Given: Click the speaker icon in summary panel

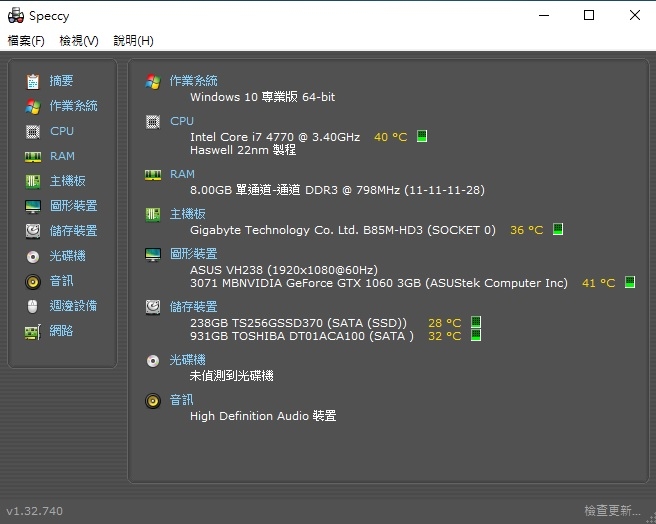Looking at the screenshot, I should click(153, 401).
